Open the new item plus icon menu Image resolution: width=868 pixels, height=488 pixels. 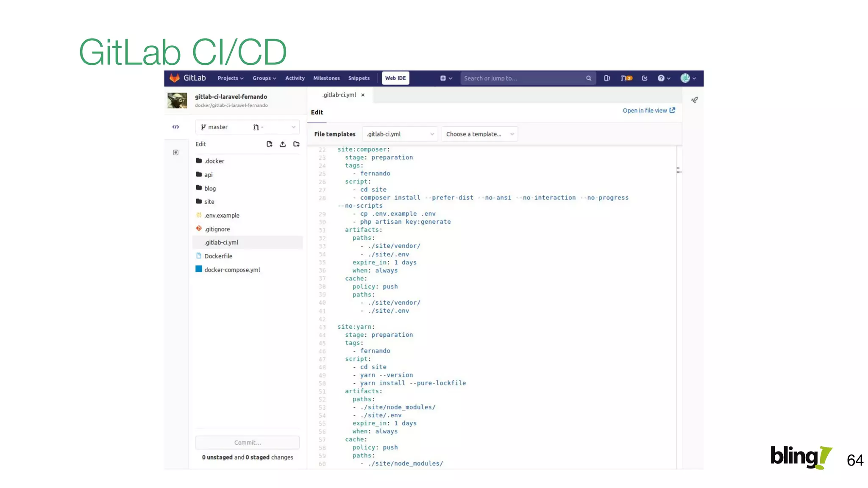446,78
